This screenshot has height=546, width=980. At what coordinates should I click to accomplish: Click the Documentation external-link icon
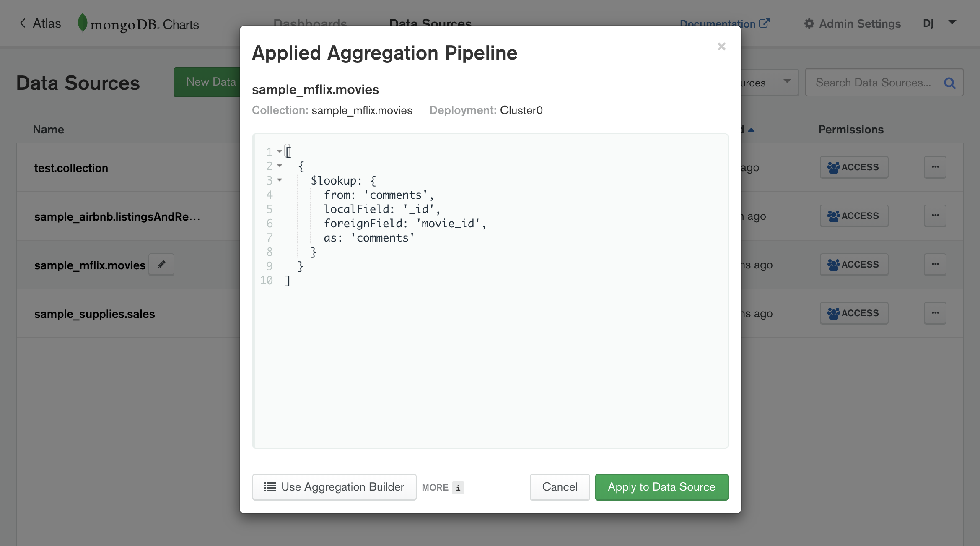pos(764,23)
